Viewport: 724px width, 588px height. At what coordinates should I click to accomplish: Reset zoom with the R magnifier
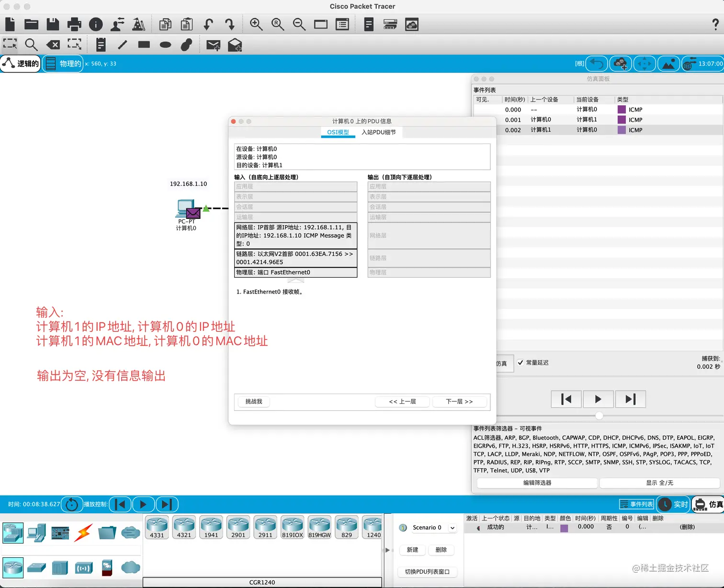278,24
